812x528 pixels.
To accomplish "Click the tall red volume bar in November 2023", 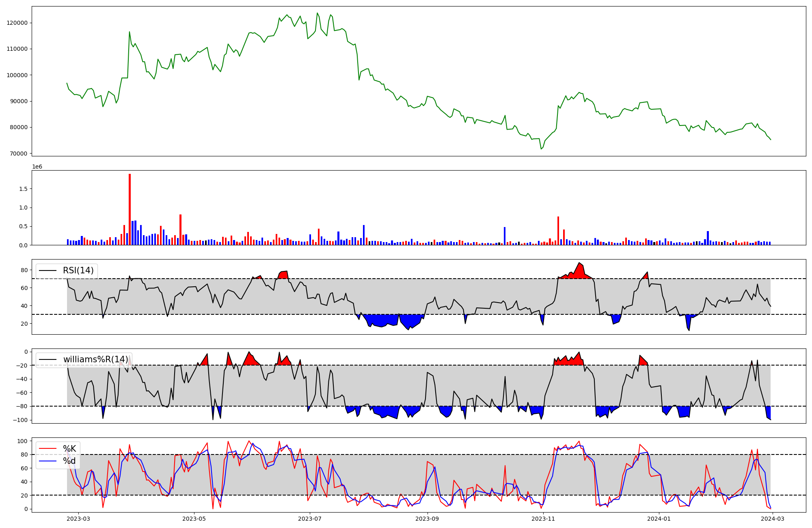I will [558, 230].
